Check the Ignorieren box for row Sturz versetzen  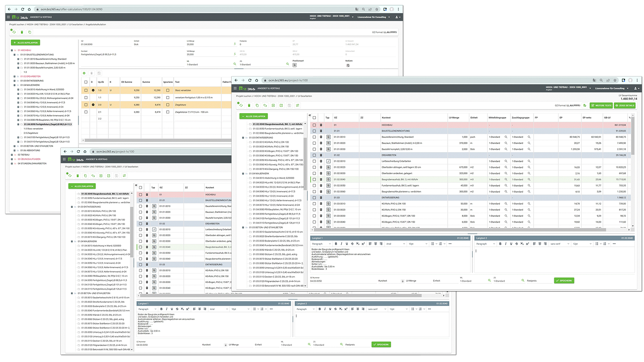click(x=168, y=90)
